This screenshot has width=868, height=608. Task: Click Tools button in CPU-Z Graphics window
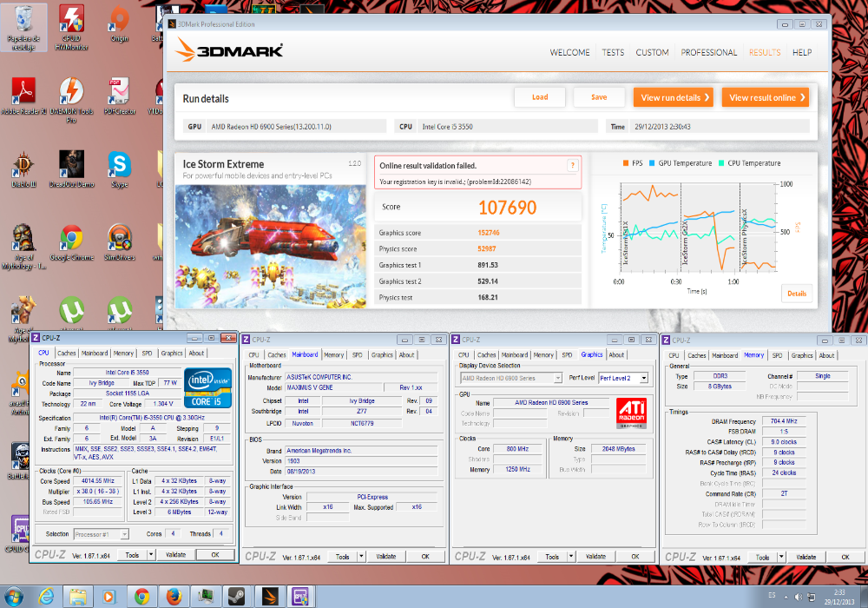(x=552, y=557)
